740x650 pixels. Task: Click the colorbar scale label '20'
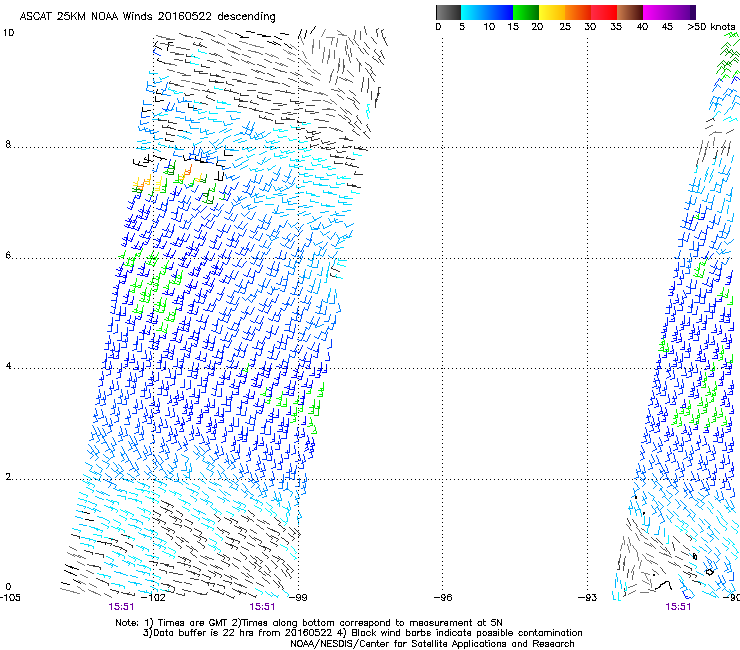click(537, 27)
